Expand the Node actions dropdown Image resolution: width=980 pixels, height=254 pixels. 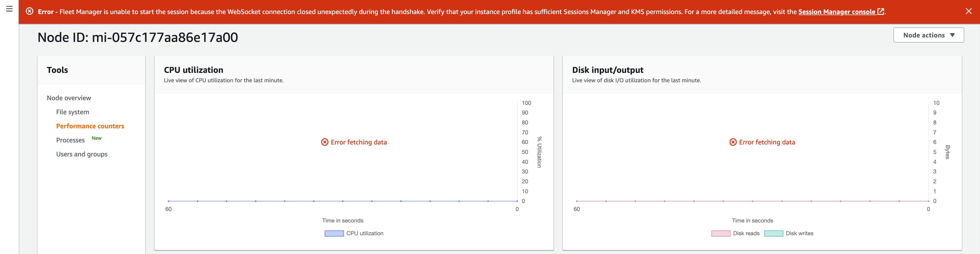click(x=928, y=35)
